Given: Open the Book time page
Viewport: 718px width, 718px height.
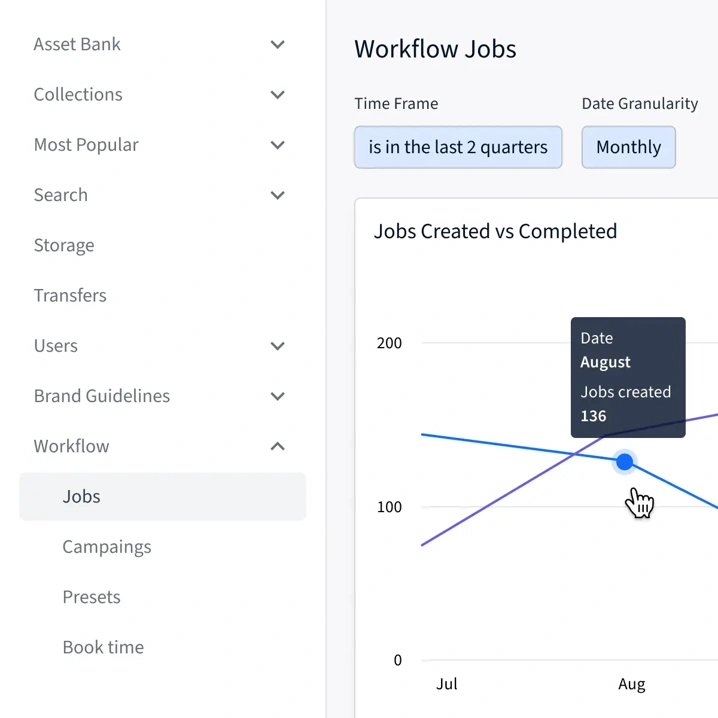Looking at the screenshot, I should (103, 647).
